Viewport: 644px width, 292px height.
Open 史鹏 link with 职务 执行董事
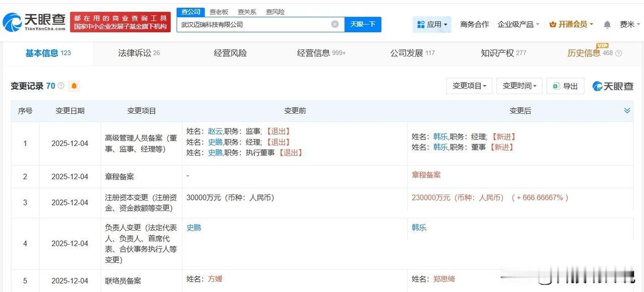pos(215,153)
